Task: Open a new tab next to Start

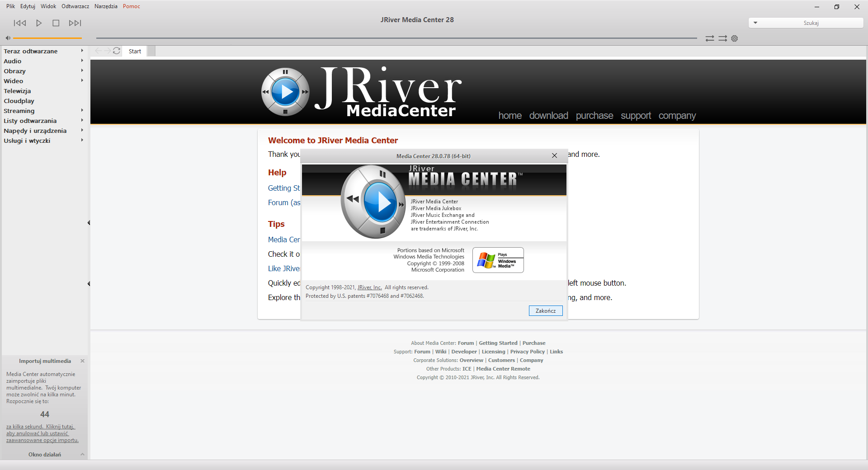Action: [x=151, y=51]
